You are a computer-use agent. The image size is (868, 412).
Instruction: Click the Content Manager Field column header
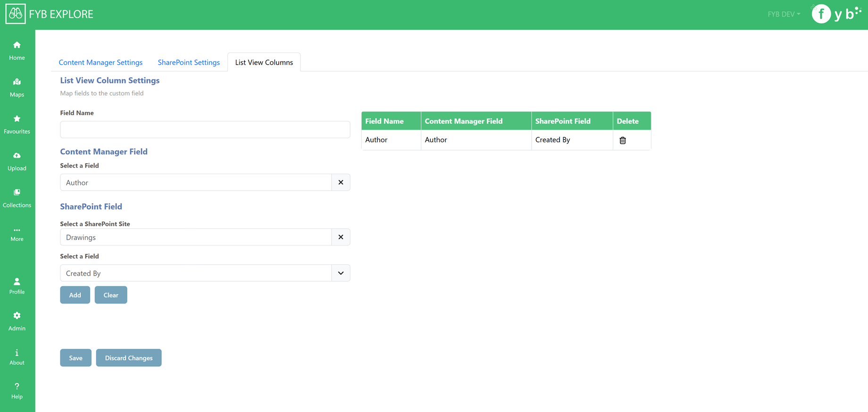pyautogui.click(x=476, y=121)
